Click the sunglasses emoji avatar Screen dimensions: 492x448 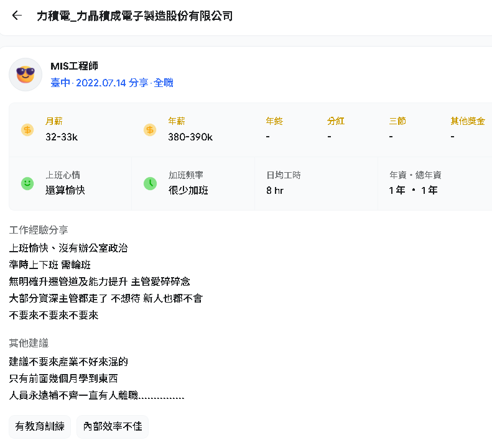pos(26,75)
